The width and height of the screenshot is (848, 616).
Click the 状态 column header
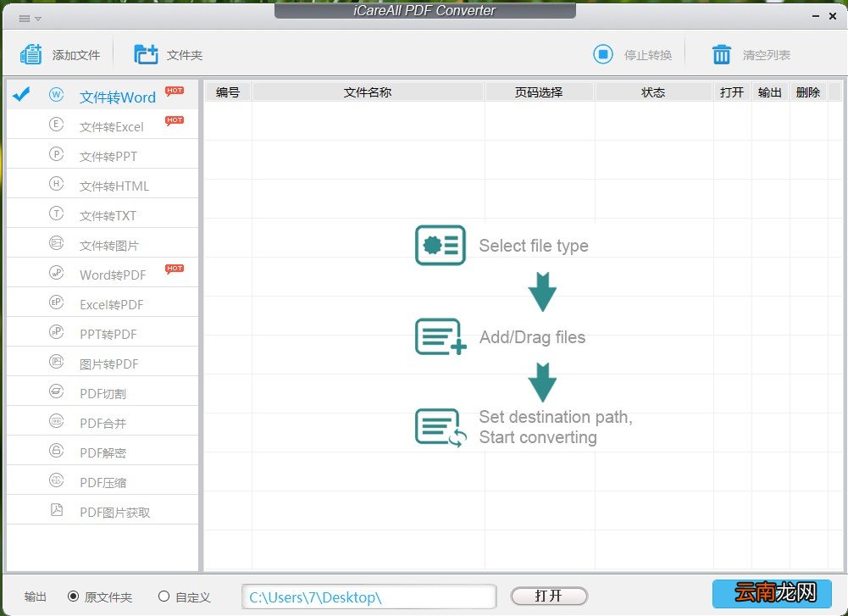coord(653,92)
